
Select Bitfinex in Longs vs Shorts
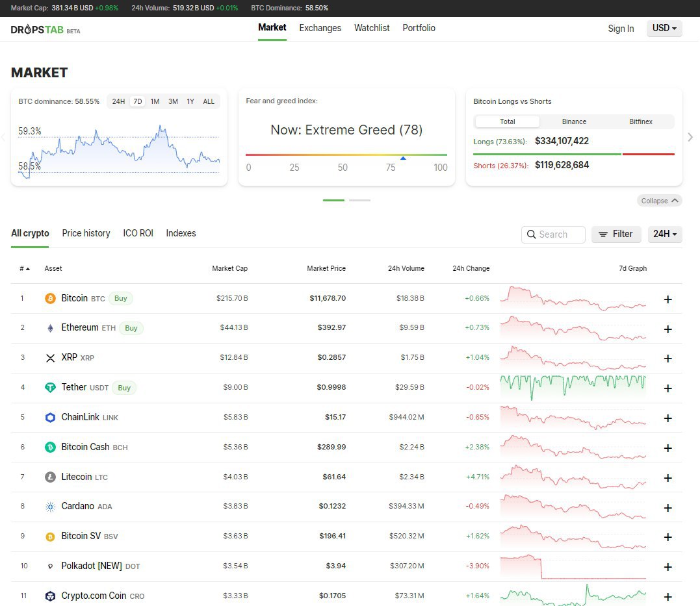click(x=640, y=121)
